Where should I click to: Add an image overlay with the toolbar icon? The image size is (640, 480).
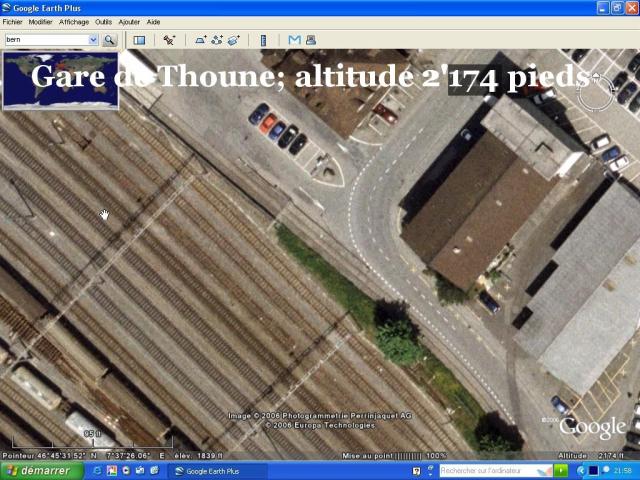(x=233, y=40)
